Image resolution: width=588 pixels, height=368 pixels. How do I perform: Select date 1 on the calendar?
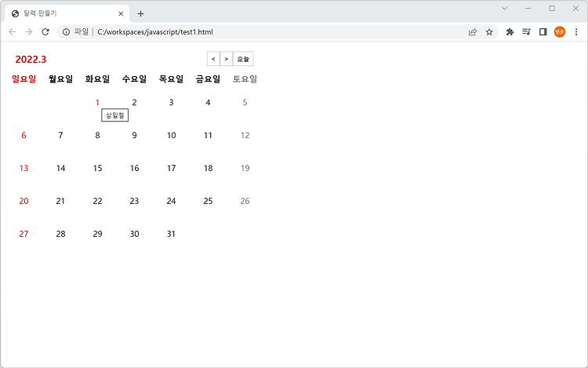tap(97, 103)
